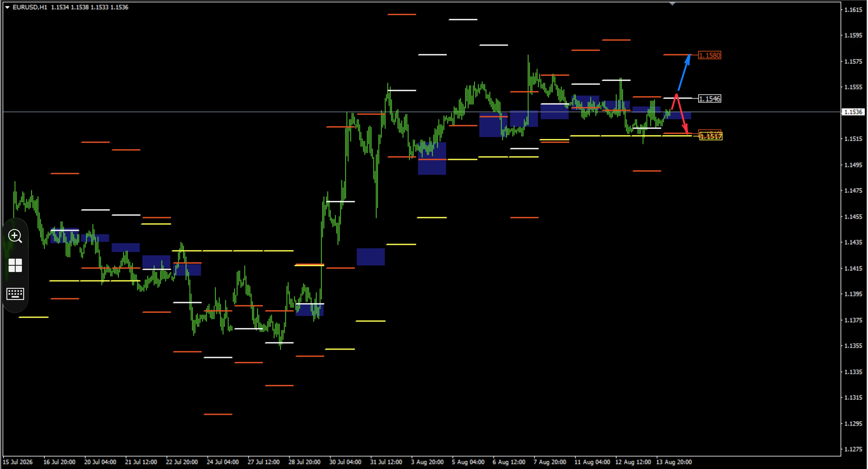Click the orange 1.1580 level label
Image resolution: width=868 pixels, height=469 pixels.
click(x=710, y=55)
